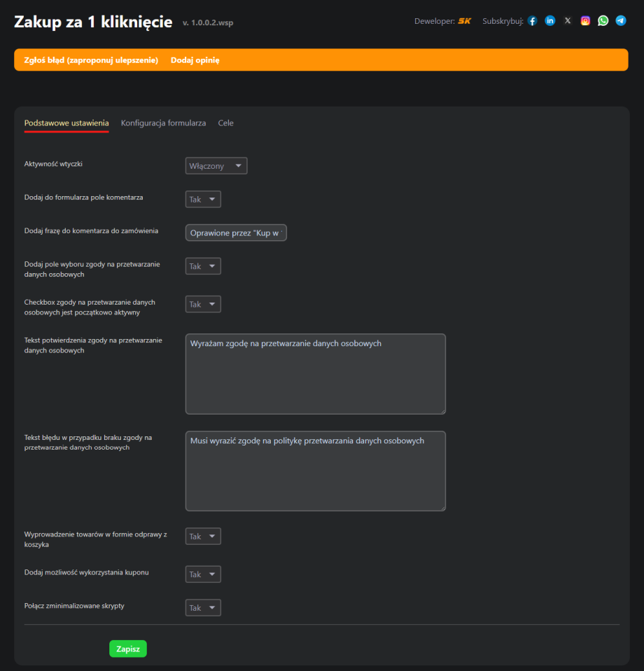Open 'Dodaj pole wyboru zgody' dropdown
The width and height of the screenshot is (644, 671).
click(x=203, y=266)
